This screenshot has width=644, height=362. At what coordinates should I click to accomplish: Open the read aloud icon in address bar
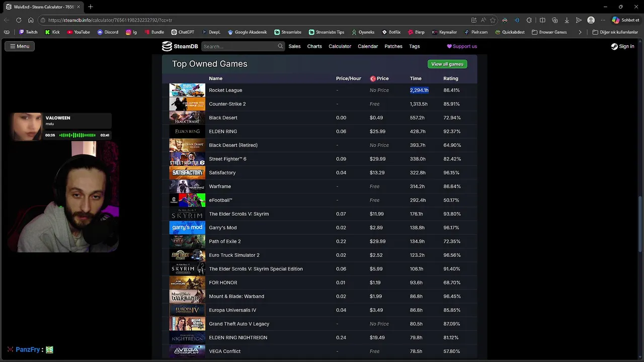[x=483, y=20]
